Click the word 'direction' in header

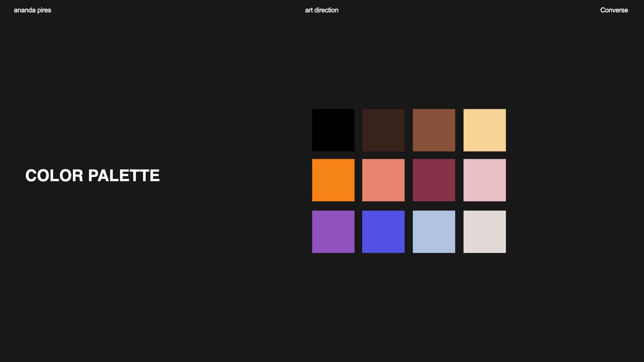coord(326,10)
